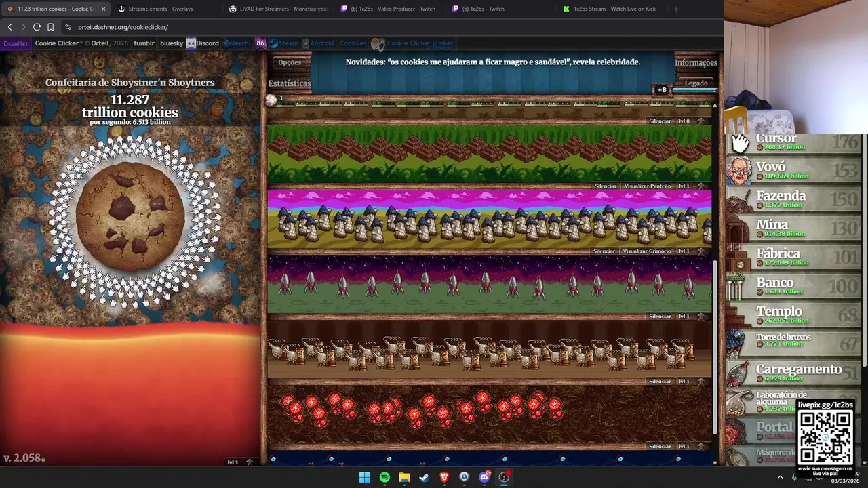Open Visualizar Panteão minigame
This screenshot has width=868, height=488.
648,186
